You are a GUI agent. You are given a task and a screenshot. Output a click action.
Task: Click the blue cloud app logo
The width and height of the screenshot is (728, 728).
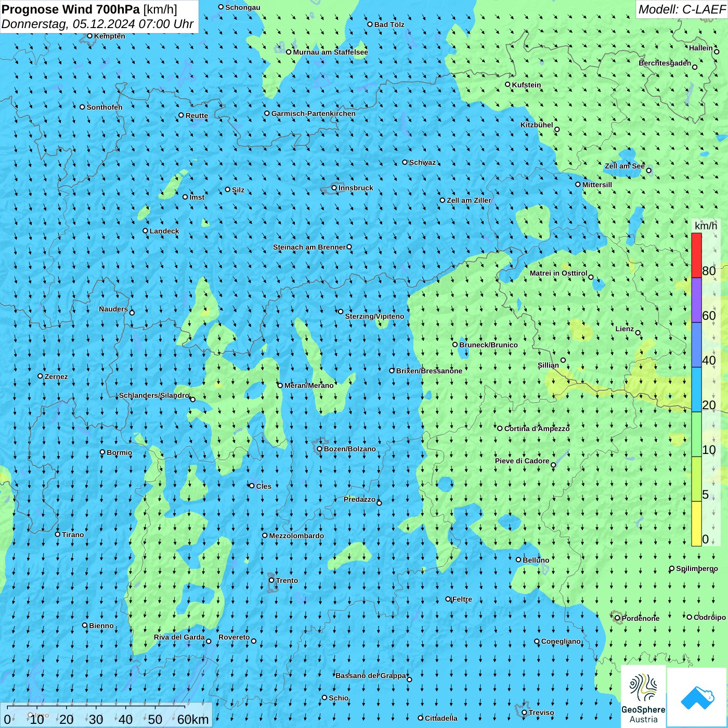(697, 697)
